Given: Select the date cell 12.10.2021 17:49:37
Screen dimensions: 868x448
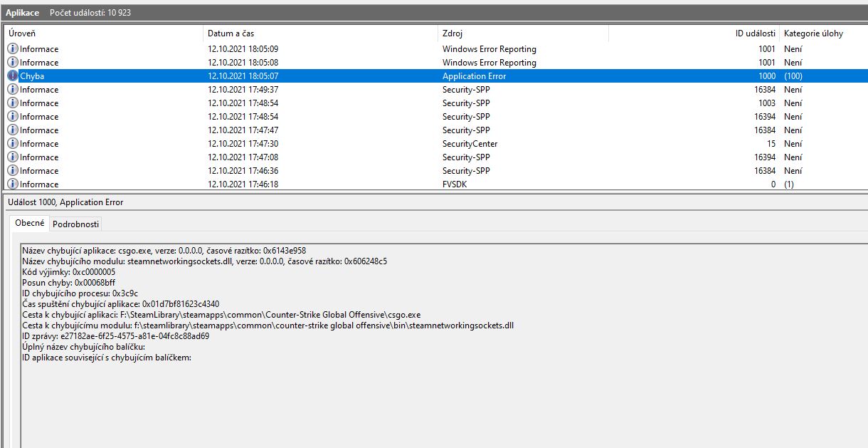Looking at the screenshot, I should 243,90.
